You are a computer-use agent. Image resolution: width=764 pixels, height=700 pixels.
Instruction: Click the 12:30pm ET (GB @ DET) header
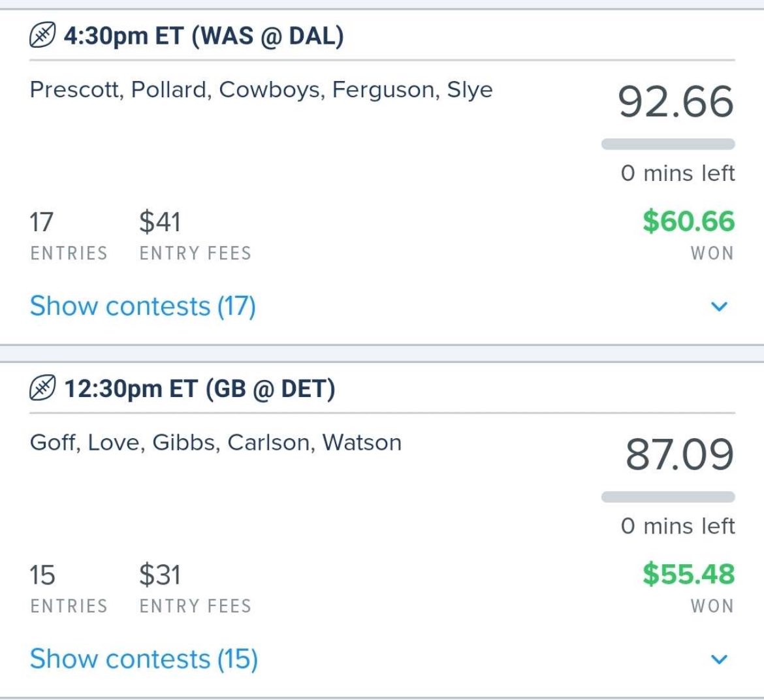click(x=199, y=389)
